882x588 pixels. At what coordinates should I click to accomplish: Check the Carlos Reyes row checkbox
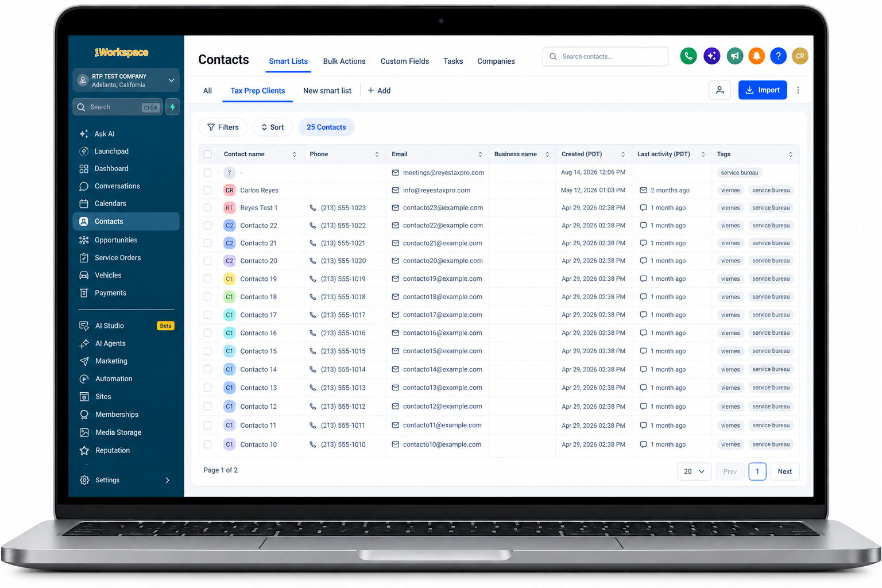coord(208,190)
